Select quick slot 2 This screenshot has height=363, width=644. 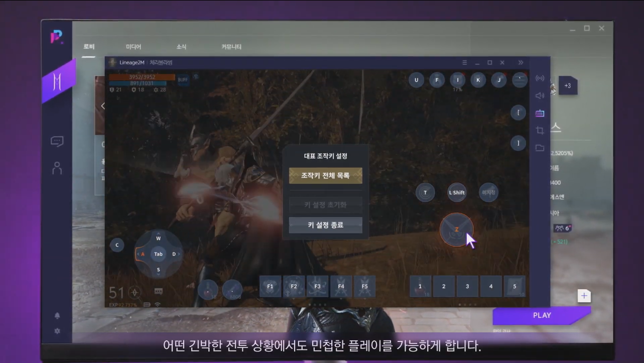click(444, 286)
